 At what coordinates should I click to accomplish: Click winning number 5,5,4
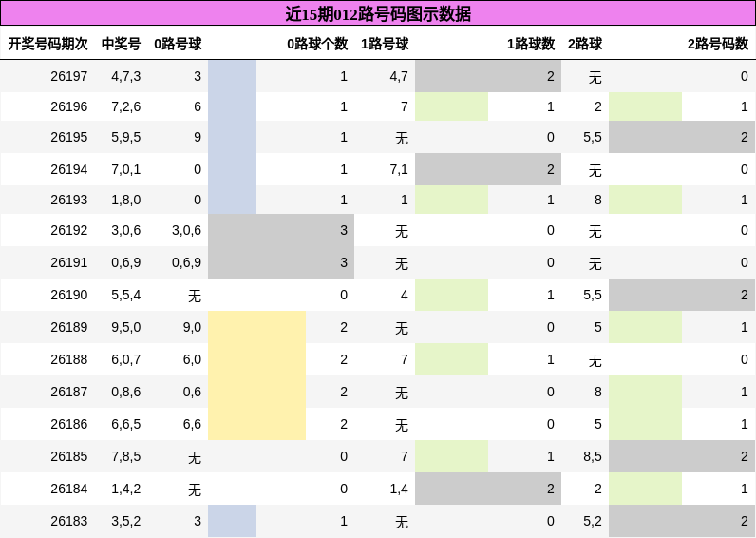coord(125,295)
